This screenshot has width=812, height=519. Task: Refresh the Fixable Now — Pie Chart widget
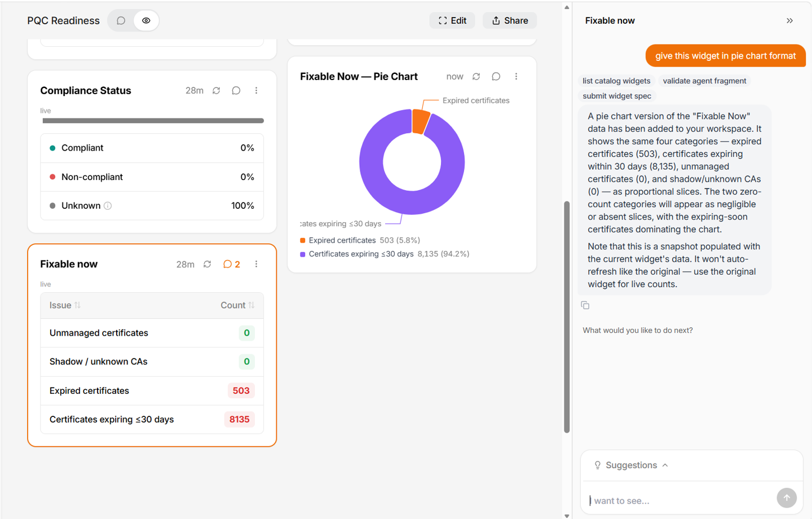click(x=476, y=76)
